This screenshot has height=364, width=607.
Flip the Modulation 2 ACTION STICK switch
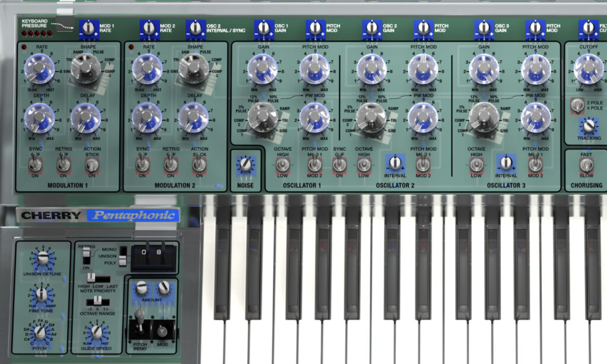[199, 164]
